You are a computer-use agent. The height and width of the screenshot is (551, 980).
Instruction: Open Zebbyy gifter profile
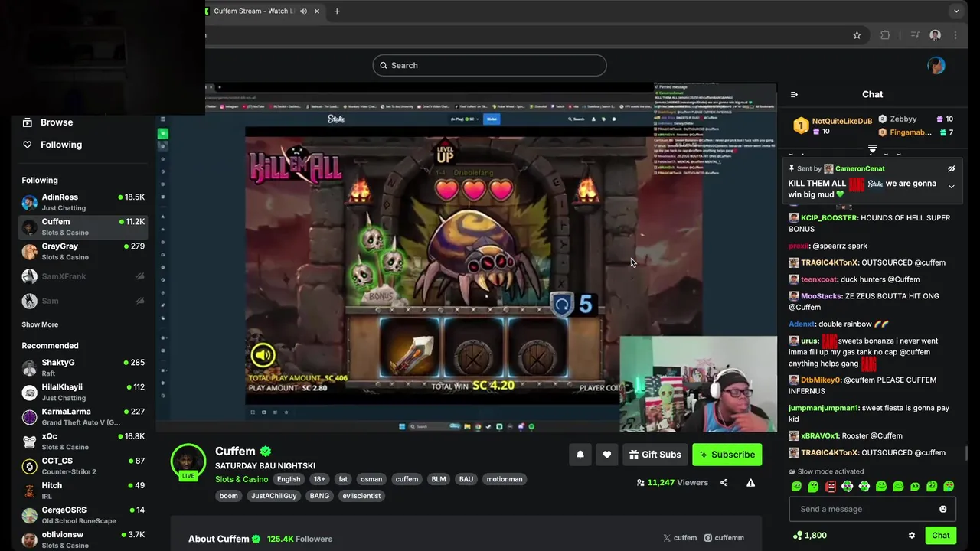[x=903, y=119]
